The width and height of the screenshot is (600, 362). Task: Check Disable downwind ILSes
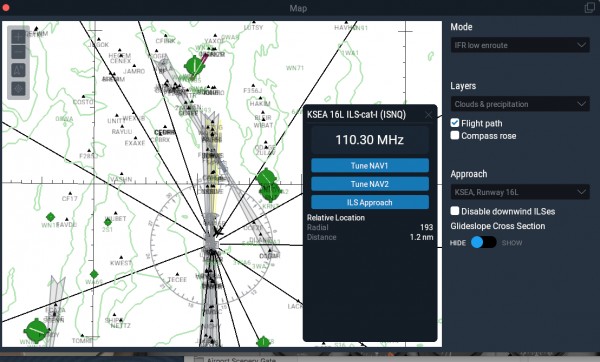point(455,211)
